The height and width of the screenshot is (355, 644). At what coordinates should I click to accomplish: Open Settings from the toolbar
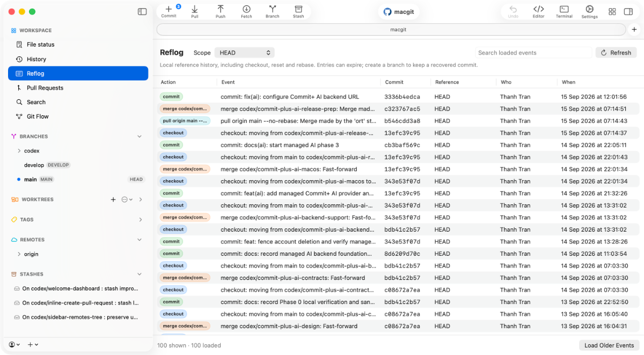click(x=589, y=11)
